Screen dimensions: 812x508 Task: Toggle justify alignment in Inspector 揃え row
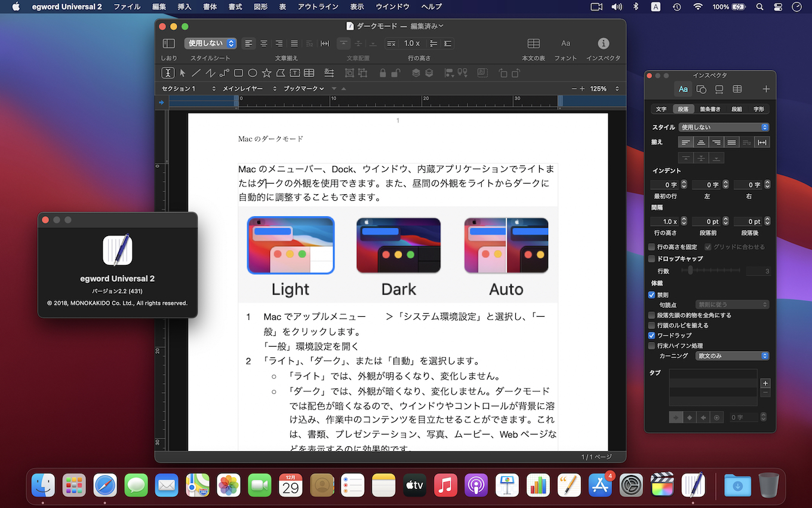[x=731, y=142]
